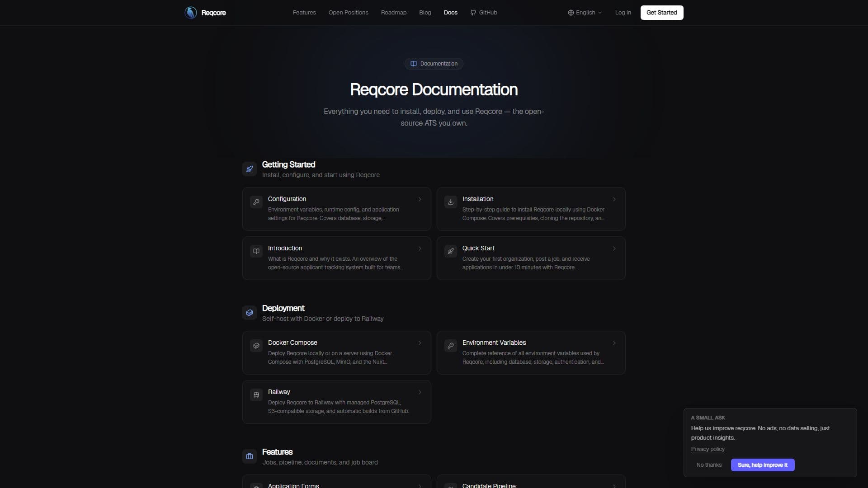Viewport: 868px width, 488px height.
Task: Click the Deployment section heading
Action: tap(283, 308)
